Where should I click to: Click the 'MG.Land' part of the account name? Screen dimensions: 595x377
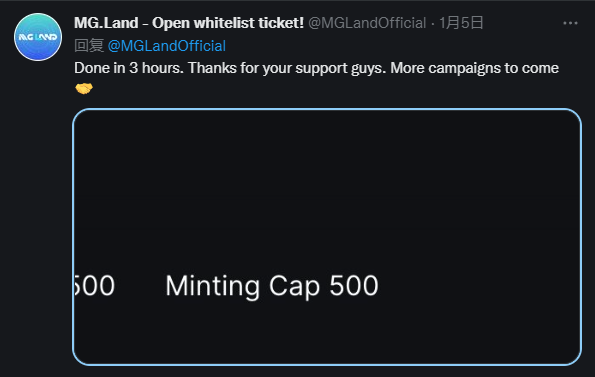(x=106, y=23)
